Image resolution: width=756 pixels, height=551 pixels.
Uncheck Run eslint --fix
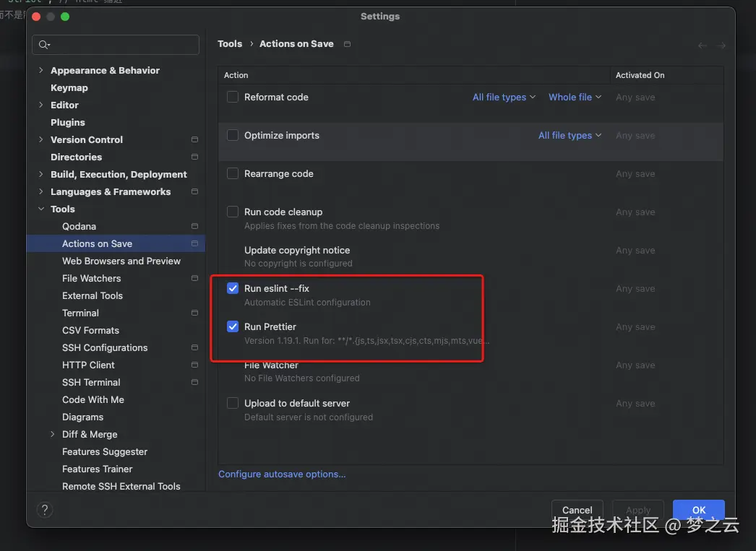click(233, 289)
